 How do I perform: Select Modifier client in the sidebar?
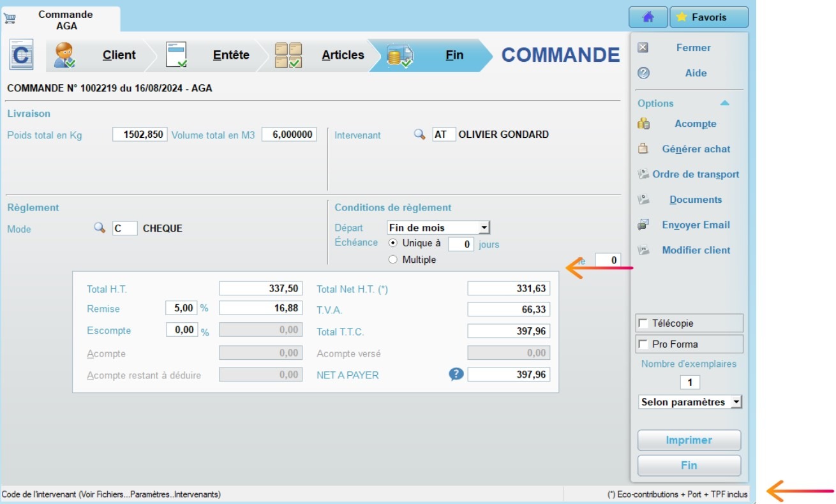click(694, 250)
